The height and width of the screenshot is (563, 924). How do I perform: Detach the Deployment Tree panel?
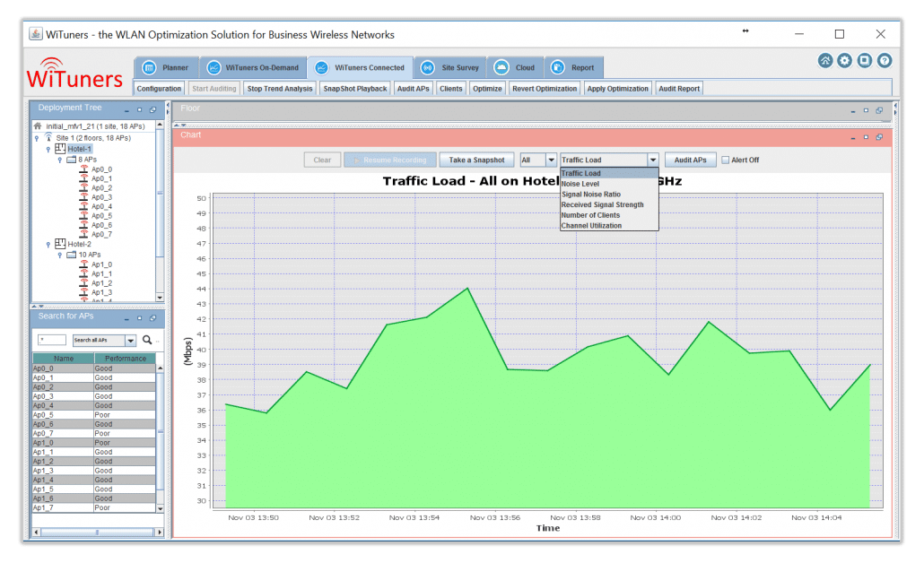point(153,109)
